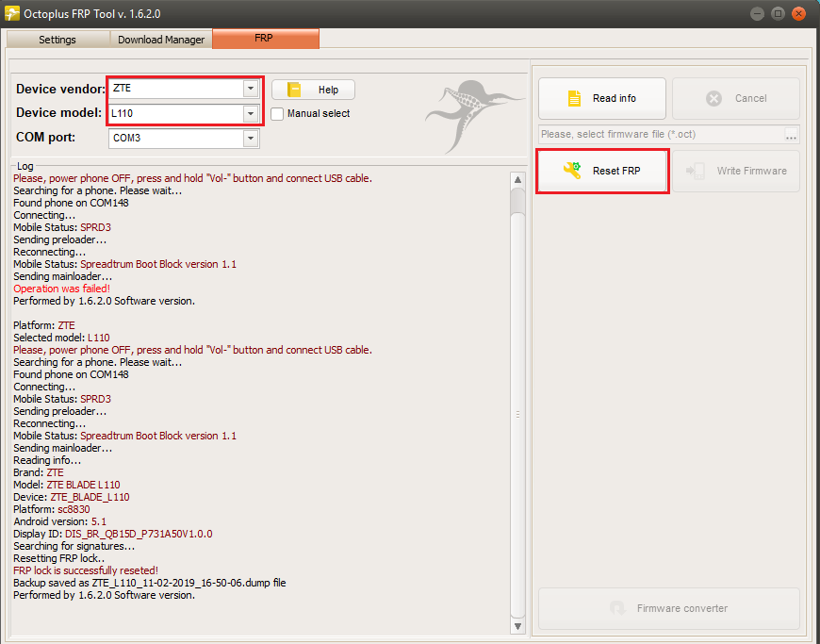Image resolution: width=820 pixels, height=644 pixels.
Task: Select the FRP tab
Action: point(266,39)
